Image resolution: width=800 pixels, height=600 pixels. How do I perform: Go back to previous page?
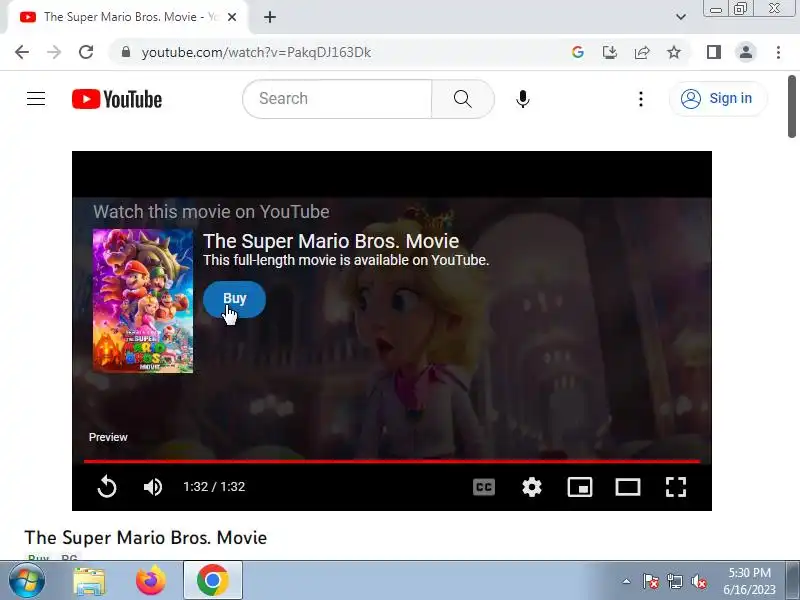(x=22, y=52)
